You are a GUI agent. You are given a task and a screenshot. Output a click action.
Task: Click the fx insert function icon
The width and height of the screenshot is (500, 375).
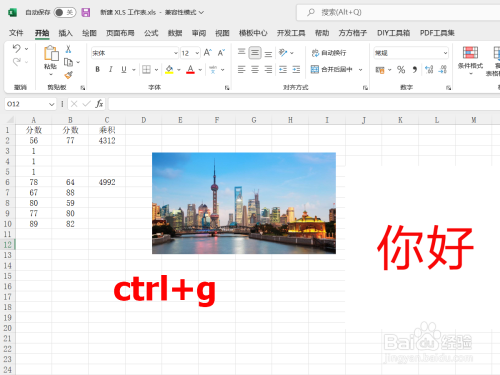tap(99, 104)
